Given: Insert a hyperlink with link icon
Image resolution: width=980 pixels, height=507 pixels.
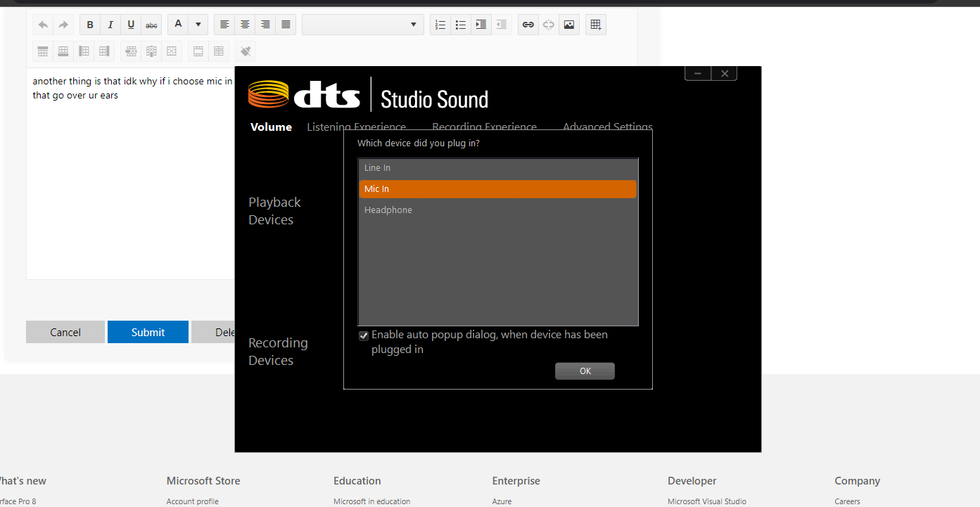Looking at the screenshot, I should coord(528,25).
